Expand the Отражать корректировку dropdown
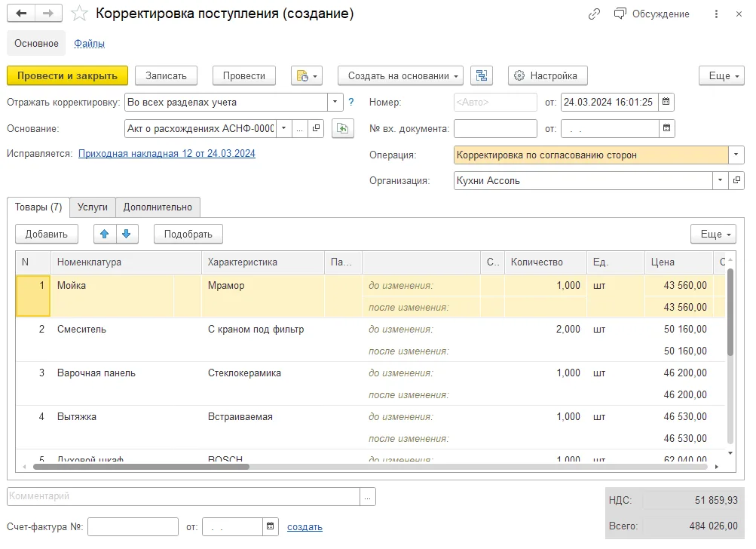Image resolution: width=756 pixels, height=549 pixels. (335, 102)
